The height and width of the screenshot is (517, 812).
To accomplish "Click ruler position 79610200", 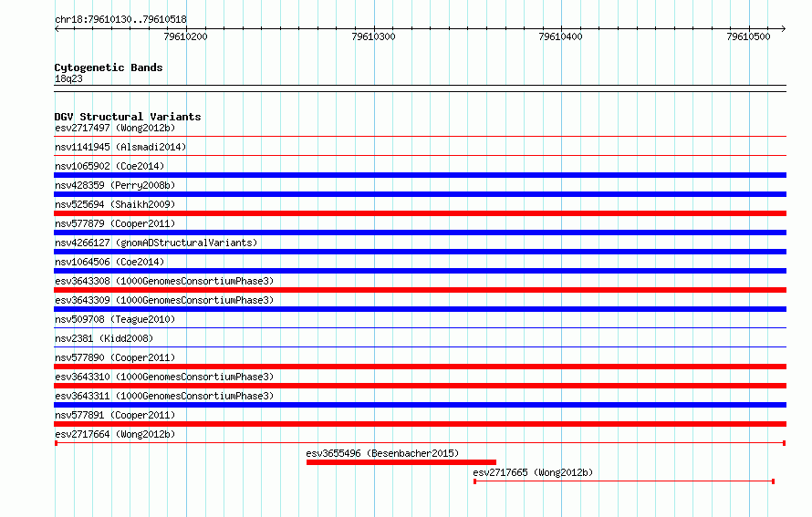I will point(185,36).
